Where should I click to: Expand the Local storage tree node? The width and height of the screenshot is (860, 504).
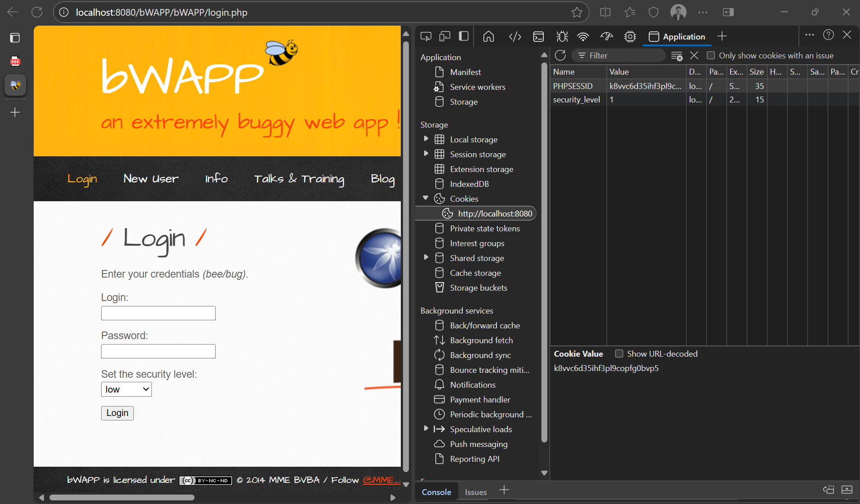pyautogui.click(x=426, y=139)
